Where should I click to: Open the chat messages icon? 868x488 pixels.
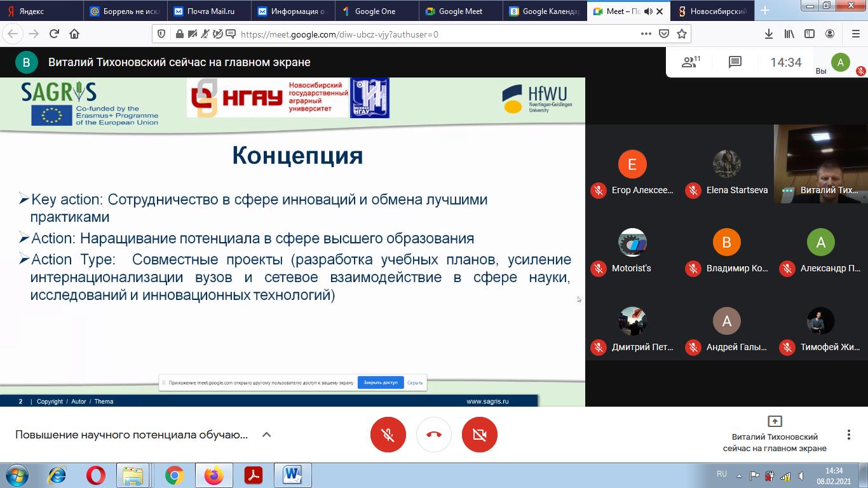click(735, 62)
